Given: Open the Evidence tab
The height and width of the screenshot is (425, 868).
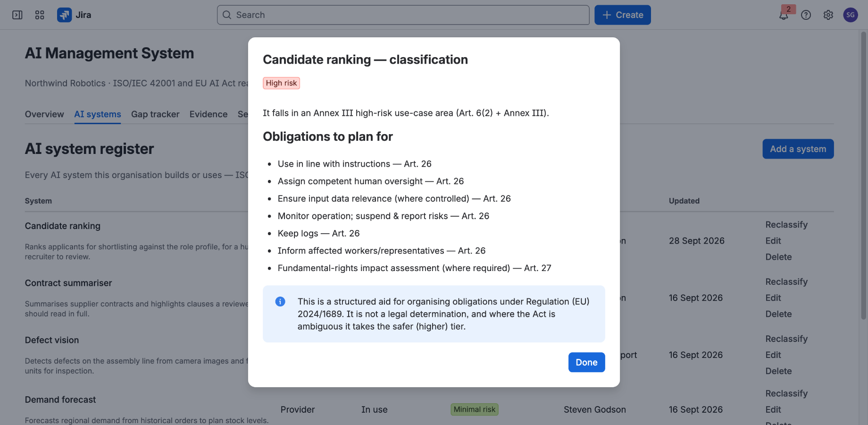Looking at the screenshot, I should pos(209,114).
